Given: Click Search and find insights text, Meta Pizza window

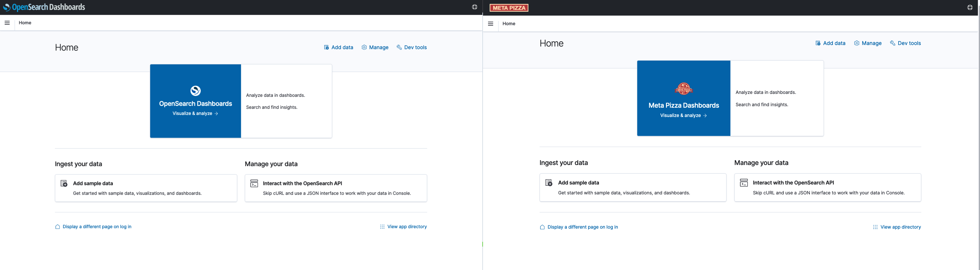Looking at the screenshot, I should click(x=762, y=105).
